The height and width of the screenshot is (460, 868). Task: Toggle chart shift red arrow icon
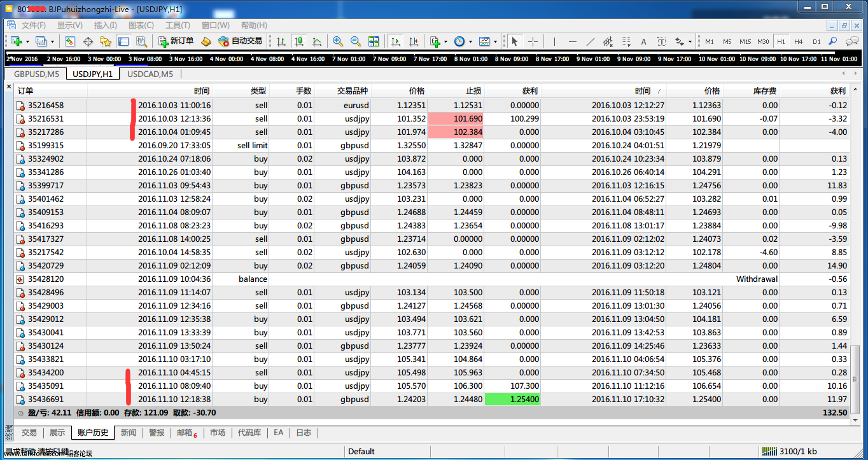(x=414, y=41)
